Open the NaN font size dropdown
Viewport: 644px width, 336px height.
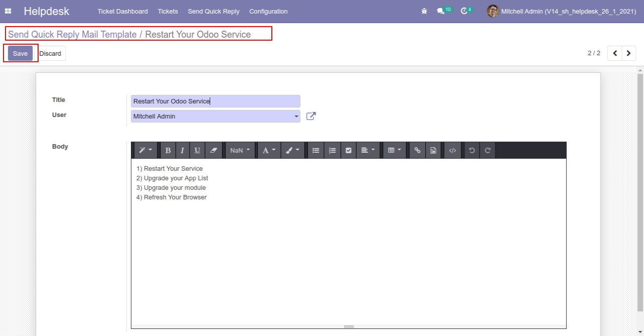coord(240,150)
